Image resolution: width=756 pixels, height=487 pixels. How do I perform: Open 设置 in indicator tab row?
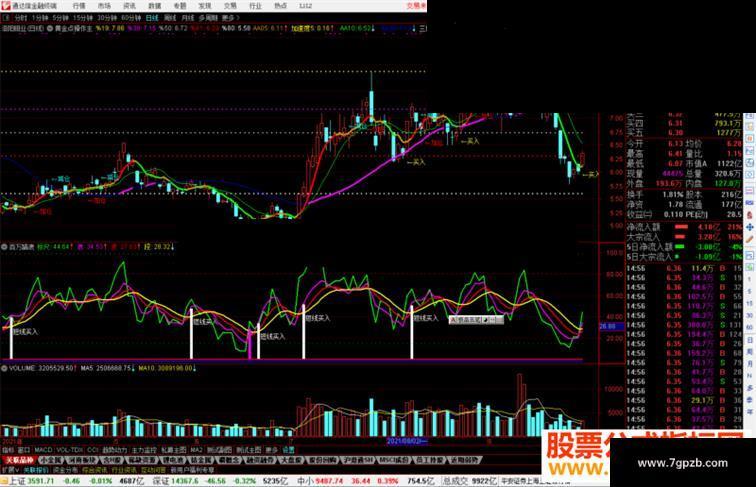[x=288, y=450]
